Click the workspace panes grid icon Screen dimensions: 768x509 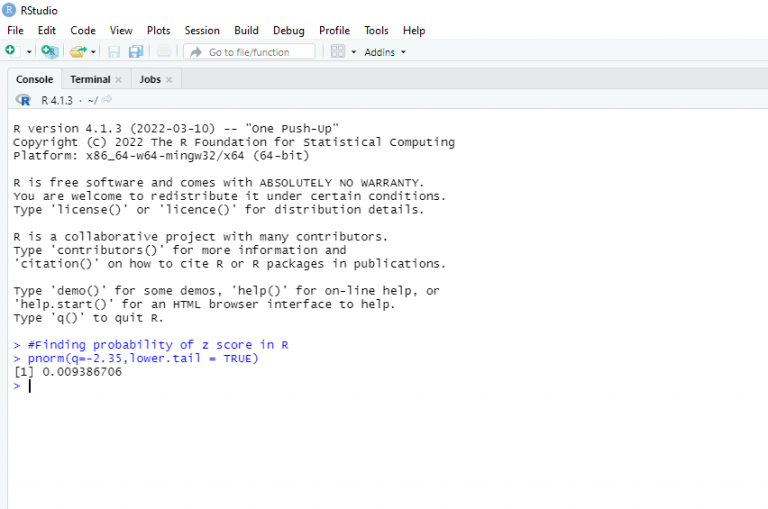(x=338, y=51)
